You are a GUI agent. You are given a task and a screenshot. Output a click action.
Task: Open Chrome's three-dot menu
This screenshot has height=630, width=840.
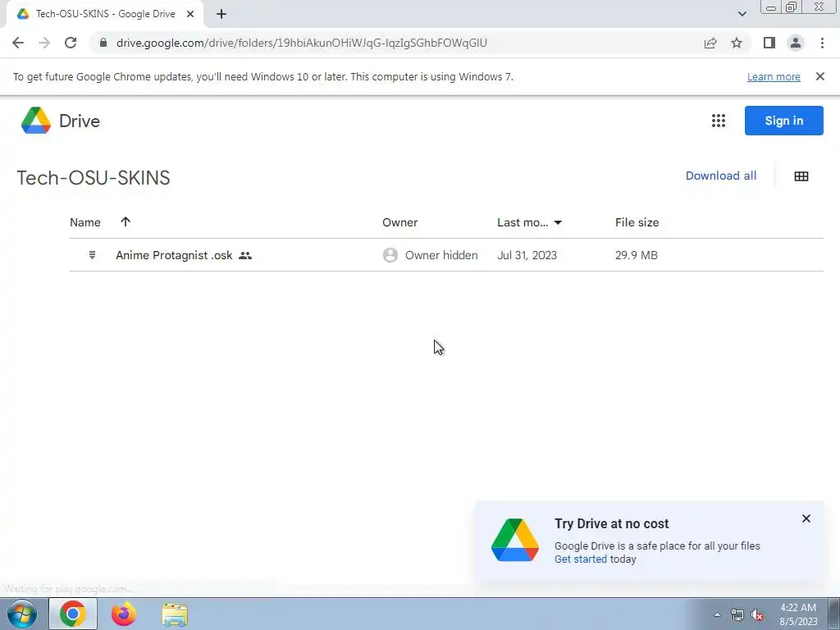pyautogui.click(x=822, y=43)
